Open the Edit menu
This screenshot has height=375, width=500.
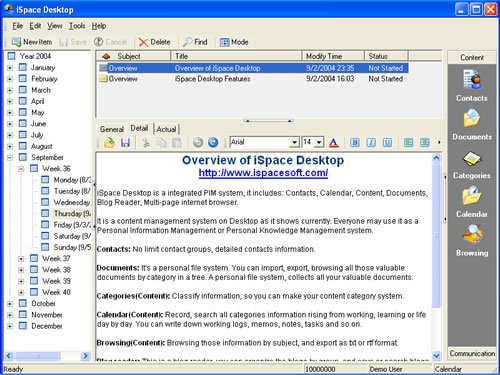point(35,26)
